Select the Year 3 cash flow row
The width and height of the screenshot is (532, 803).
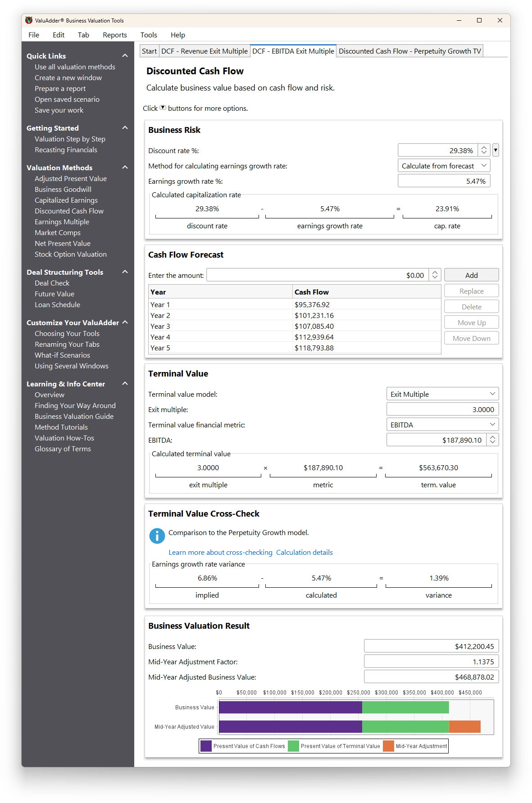coord(295,326)
